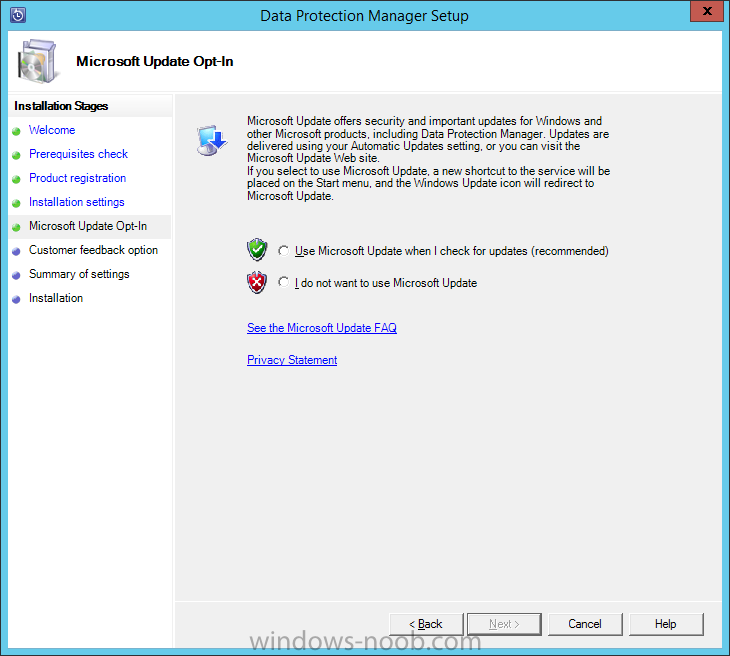Viewport: 730px width, 656px height.
Task: Click the I do not want to use label
Action: tap(386, 283)
